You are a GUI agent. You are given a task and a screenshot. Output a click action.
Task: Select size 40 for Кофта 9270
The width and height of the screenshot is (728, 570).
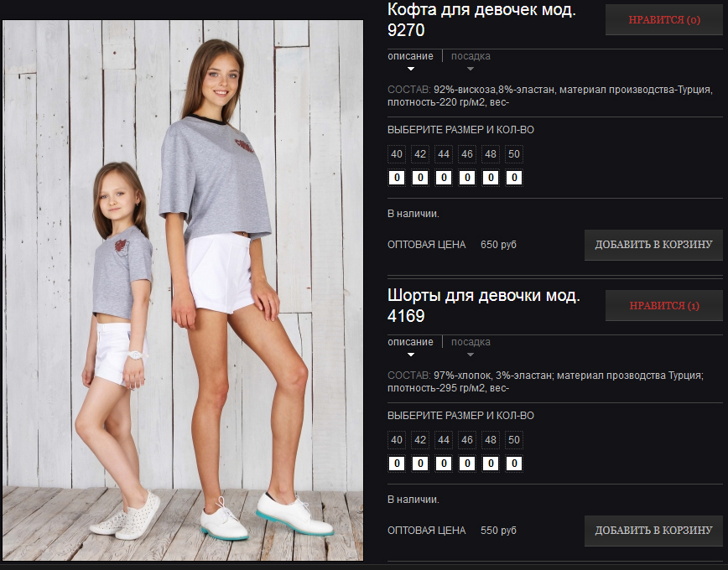pyautogui.click(x=397, y=154)
